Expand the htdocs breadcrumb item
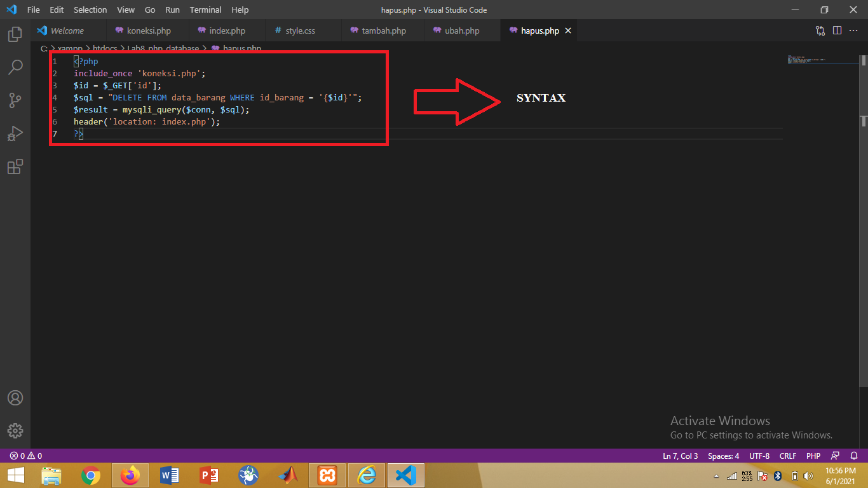The height and width of the screenshot is (488, 868). (x=105, y=48)
